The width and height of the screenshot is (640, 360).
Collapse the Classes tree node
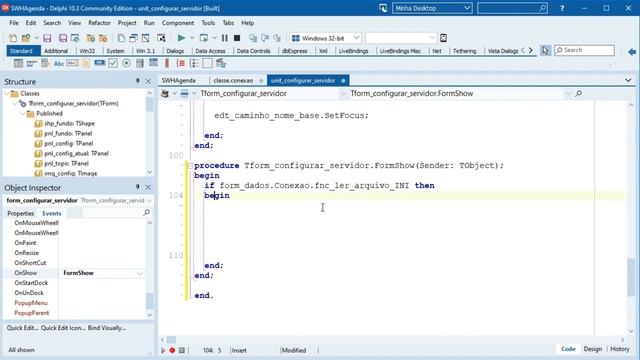tap(7, 93)
